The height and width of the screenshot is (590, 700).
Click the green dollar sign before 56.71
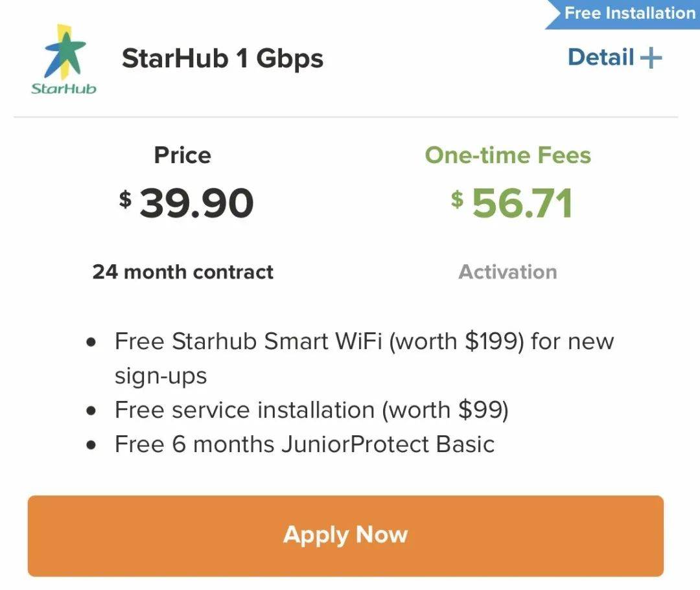coord(458,198)
